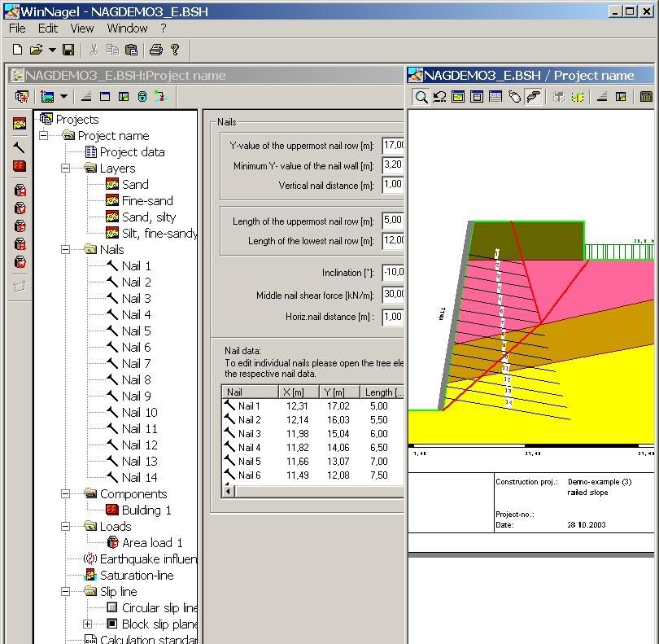The height and width of the screenshot is (644, 659).
Task: Click the nail icon in the left sidebar
Action: point(19,147)
